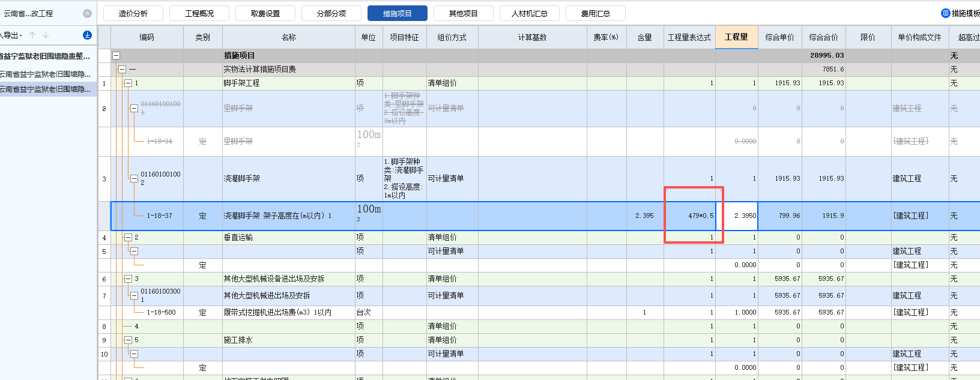Open the 措施模板 icon at top right

945,13
